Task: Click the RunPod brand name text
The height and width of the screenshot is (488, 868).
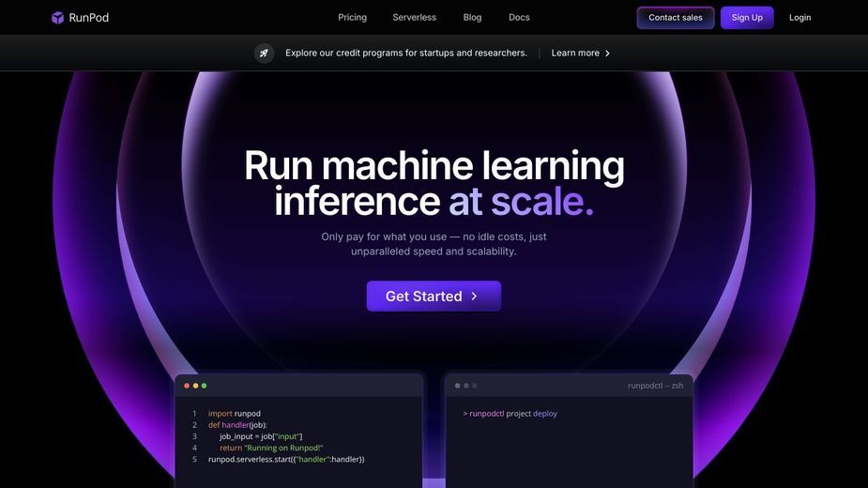Action: [x=88, y=18]
